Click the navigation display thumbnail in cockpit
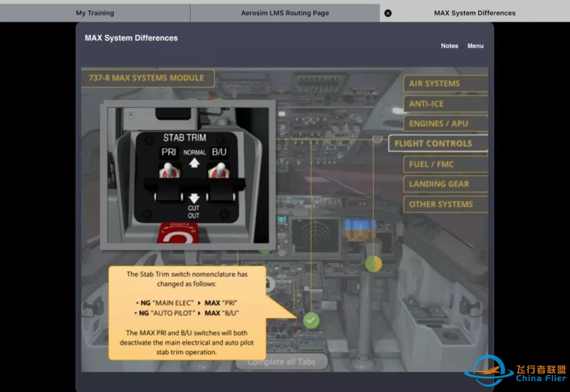This screenshot has width=570, height=392. [x=315, y=235]
